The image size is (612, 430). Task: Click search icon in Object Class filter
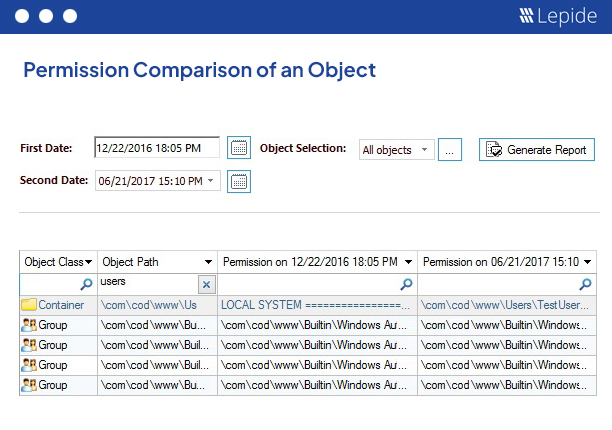86,284
